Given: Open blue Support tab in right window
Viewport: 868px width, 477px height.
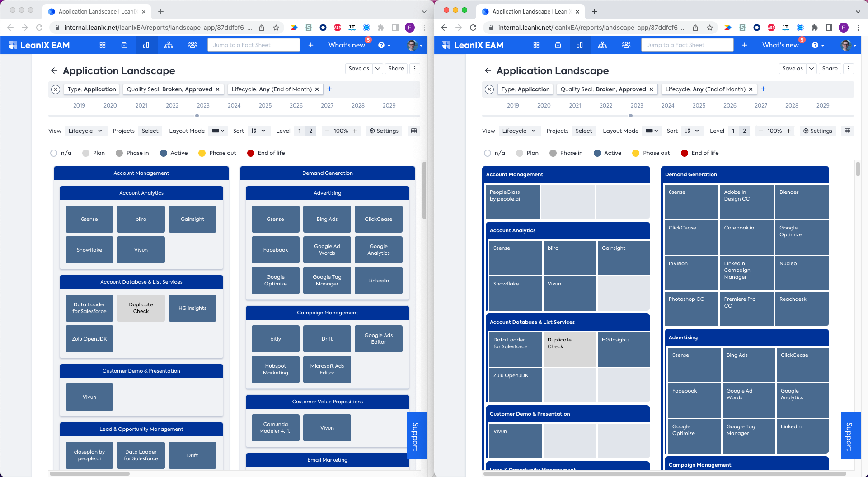Looking at the screenshot, I should click(x=850, y=435).
